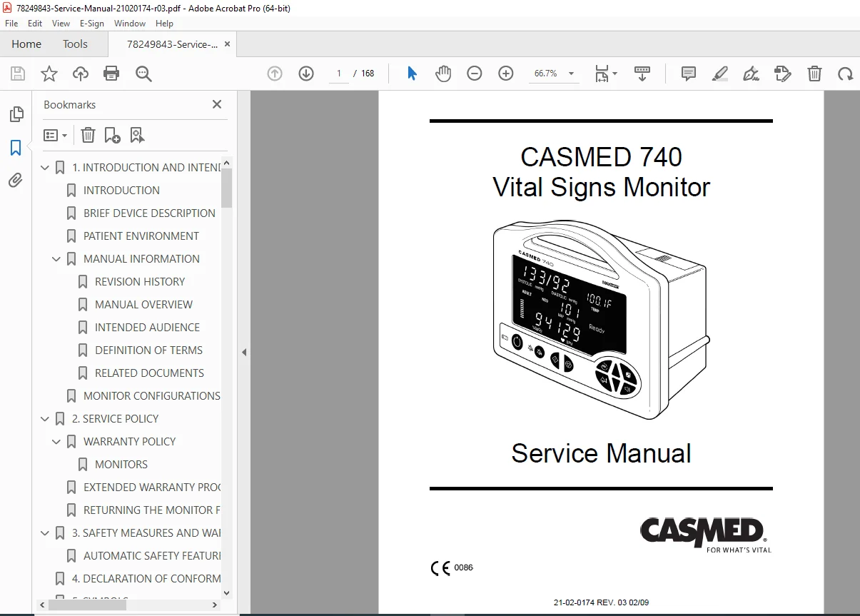The height and width of the screenshot is (616, 860).
Task: Open the Help menu
Action: [x=164, y=24]
